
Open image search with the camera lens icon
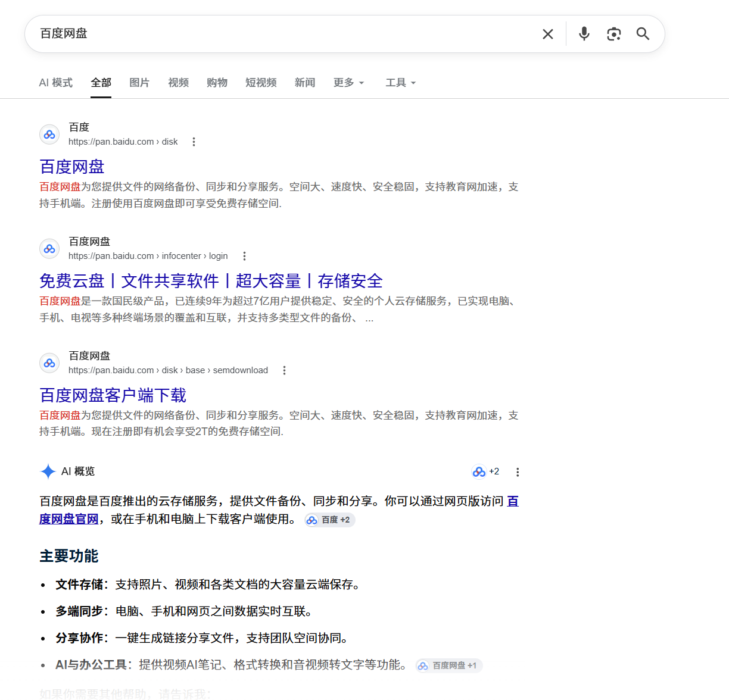point(613,34)
